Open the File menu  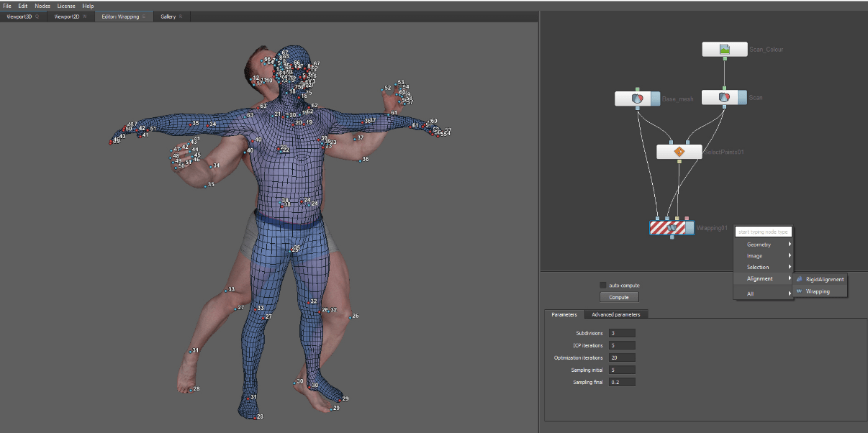tap(7, 6)
